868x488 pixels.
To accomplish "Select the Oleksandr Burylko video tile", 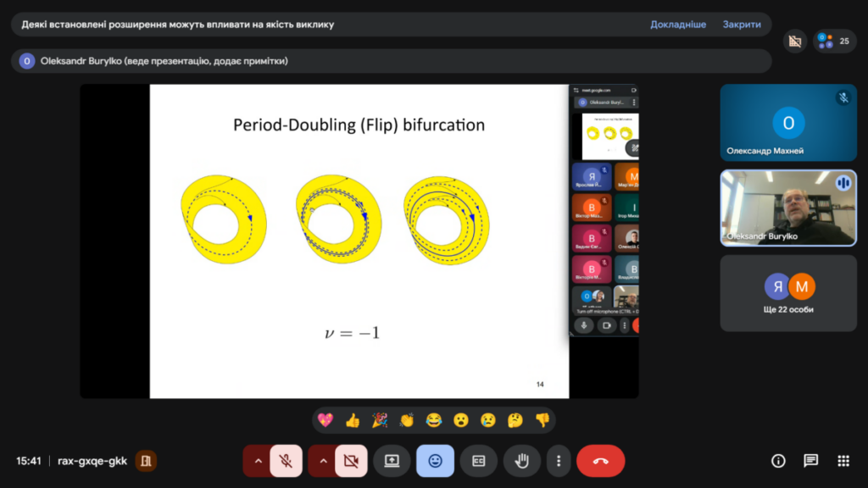I will pos(788,208).
